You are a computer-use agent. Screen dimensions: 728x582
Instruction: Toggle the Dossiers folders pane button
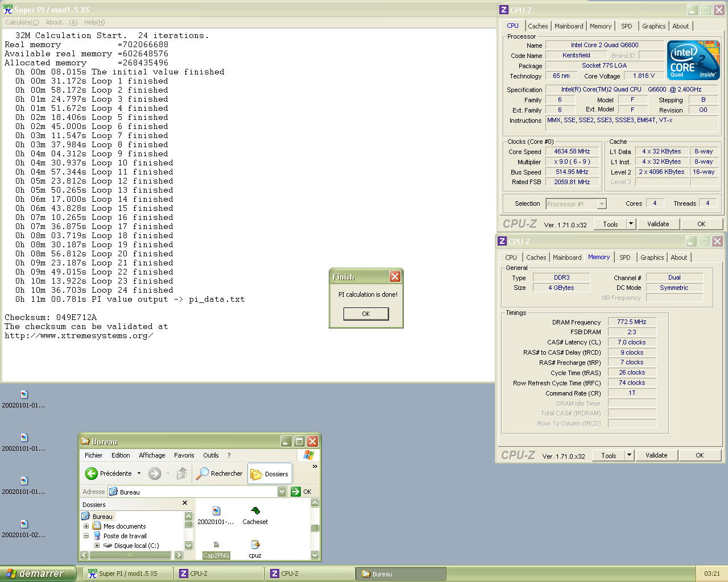coord(270,473)
